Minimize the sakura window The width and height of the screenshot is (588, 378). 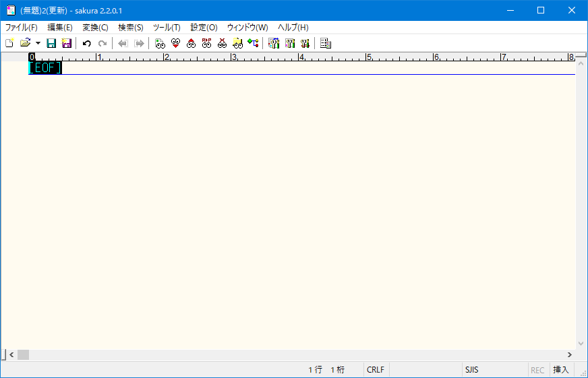(510, 10)
